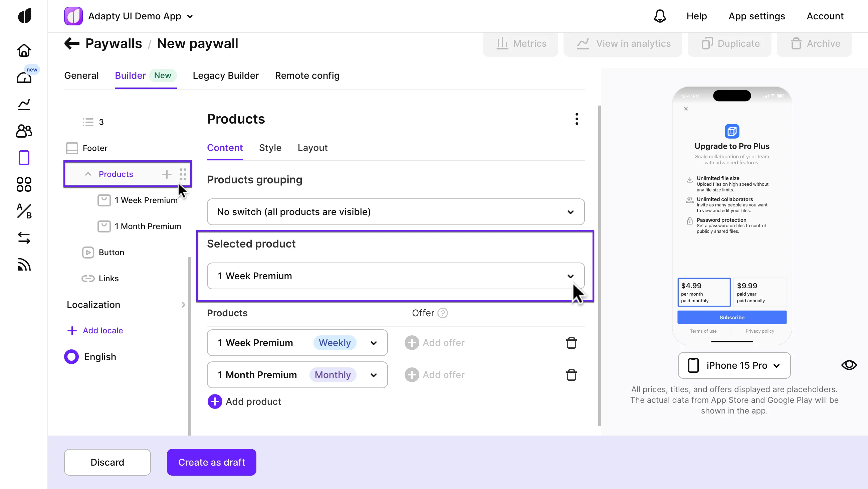Switch to the Style tab

[270, 148]
